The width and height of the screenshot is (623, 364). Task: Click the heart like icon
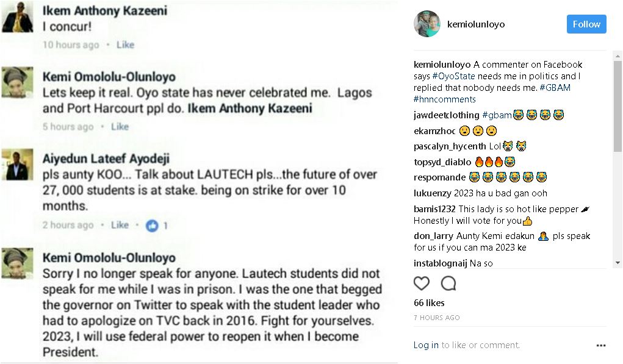[422, 284]
